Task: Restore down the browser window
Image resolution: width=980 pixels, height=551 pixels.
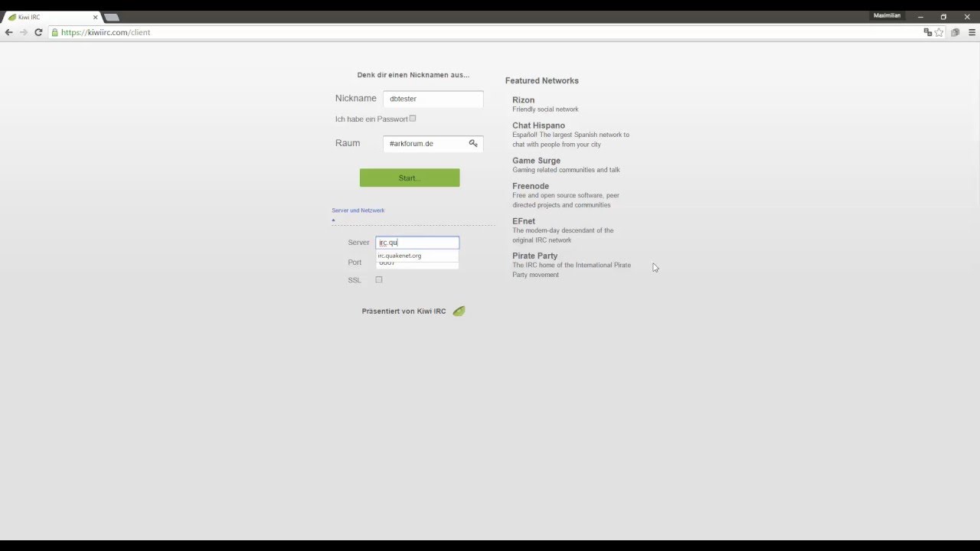Action: [x=943, y=16]
